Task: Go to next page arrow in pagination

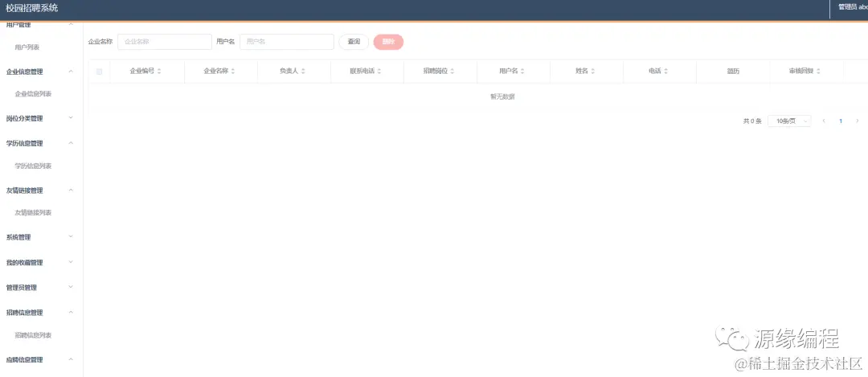Action: pyautogui.click(x=858, y=121)
